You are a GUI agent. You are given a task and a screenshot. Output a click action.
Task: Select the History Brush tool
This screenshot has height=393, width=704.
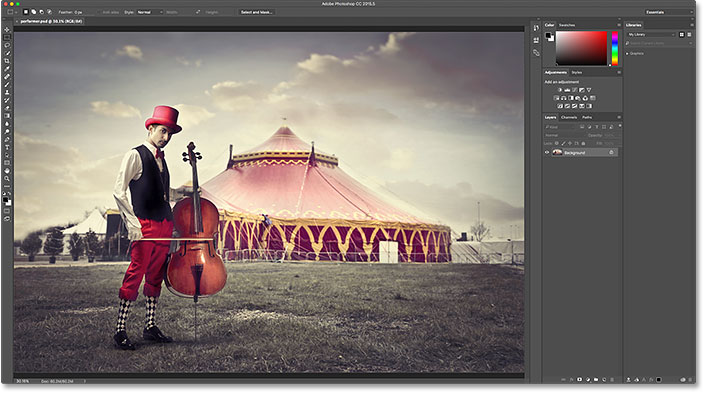tap(7, 100)
